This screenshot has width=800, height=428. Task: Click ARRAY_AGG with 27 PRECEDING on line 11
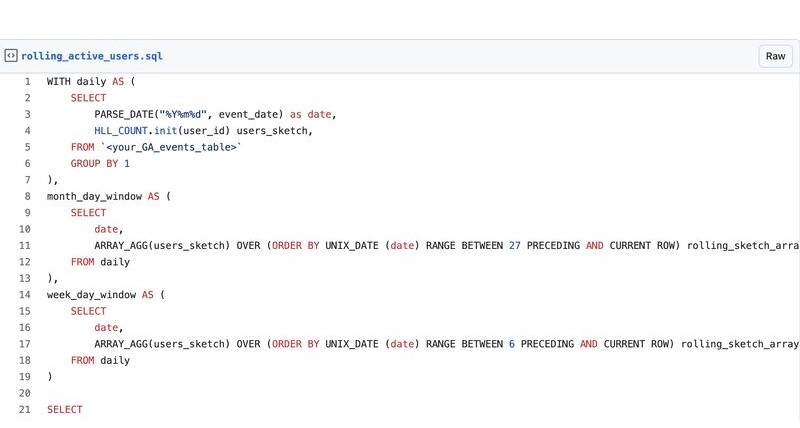[447, 245]
